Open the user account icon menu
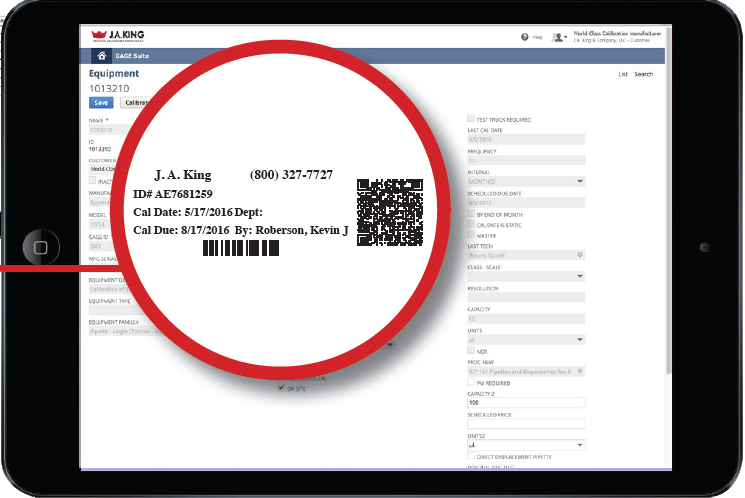Image resolution: width=745 pixels, height=498 pixels. [559, 37]
